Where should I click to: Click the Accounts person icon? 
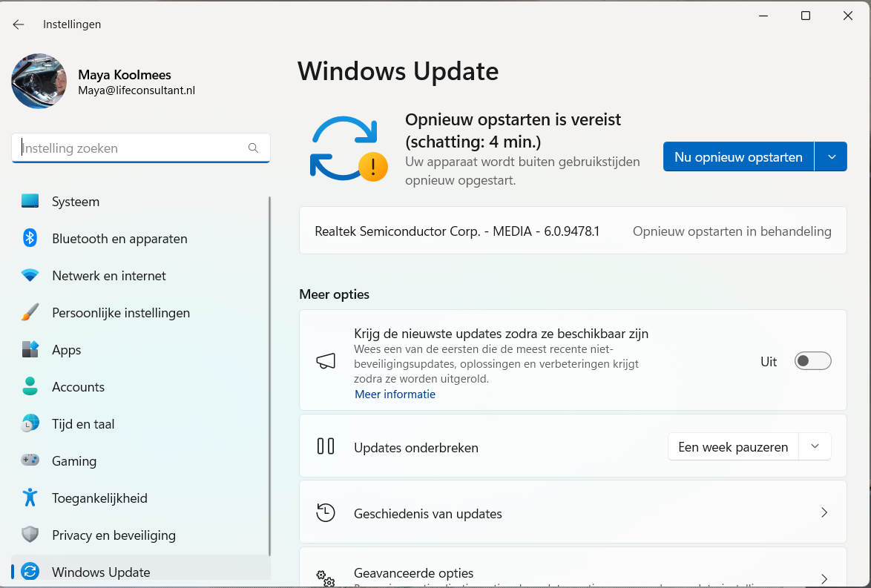tap(30, 386)
